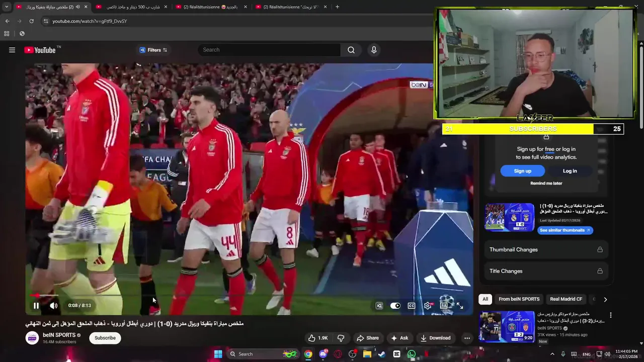Click the site info icon in address bar
The image size is (644, 362).
point(46,21)
